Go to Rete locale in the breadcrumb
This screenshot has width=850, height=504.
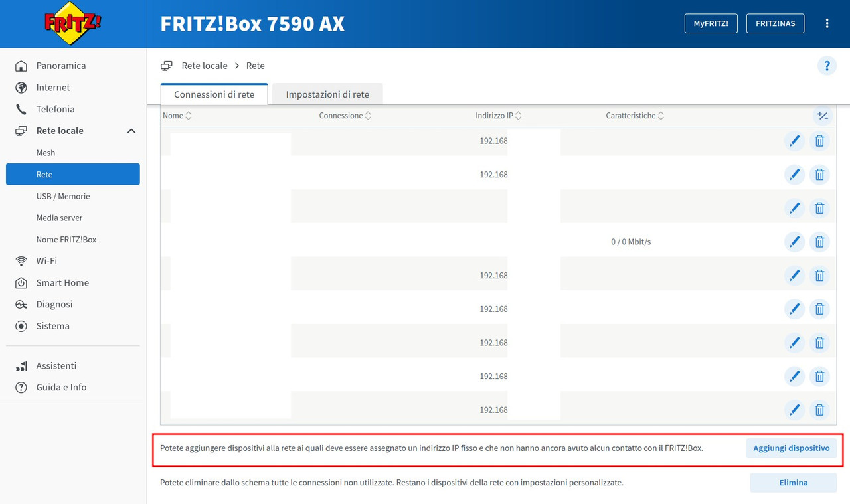click(x=205, y=66)
